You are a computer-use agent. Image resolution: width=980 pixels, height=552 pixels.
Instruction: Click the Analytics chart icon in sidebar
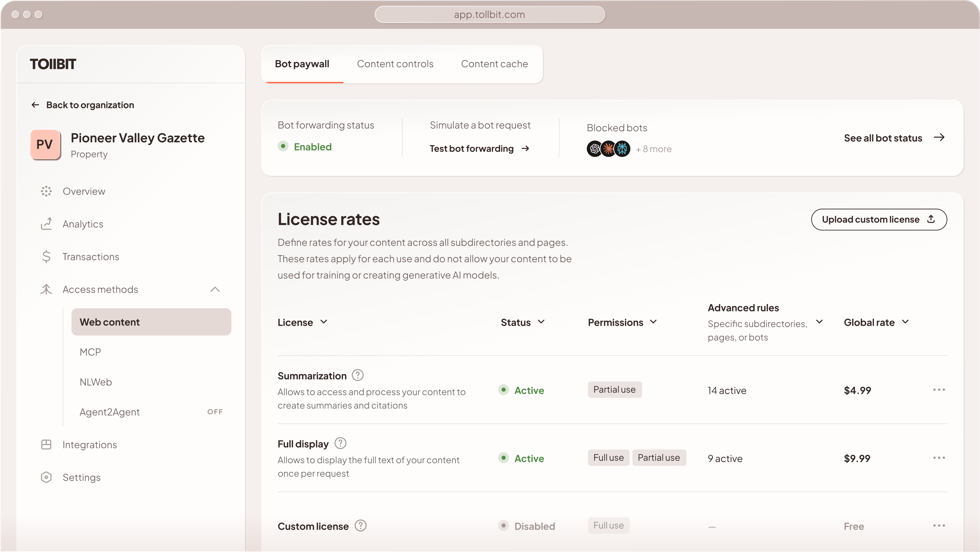coord(46,224)
